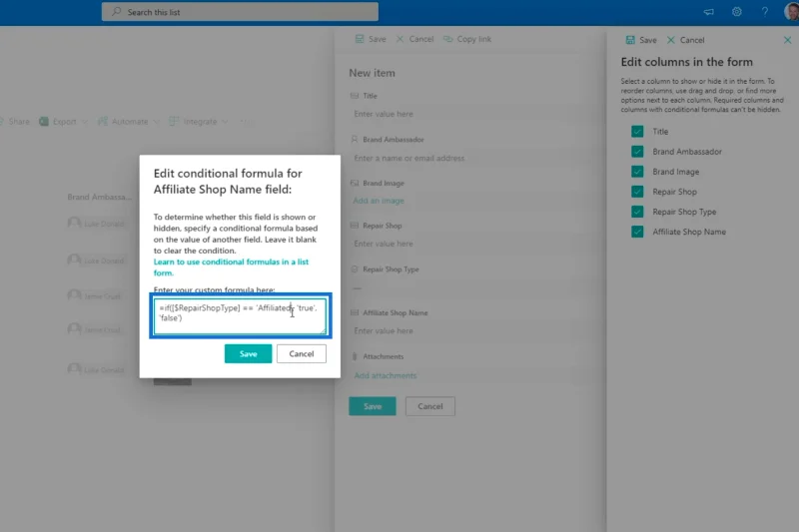Click the green Save button under the form
This screenshot has width=799, height=532.
(373, 406)
